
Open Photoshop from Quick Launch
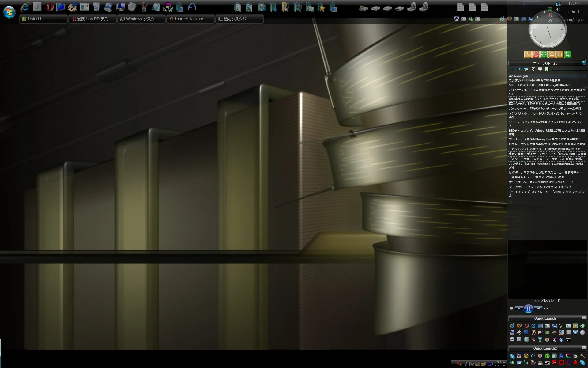point(526,332)
